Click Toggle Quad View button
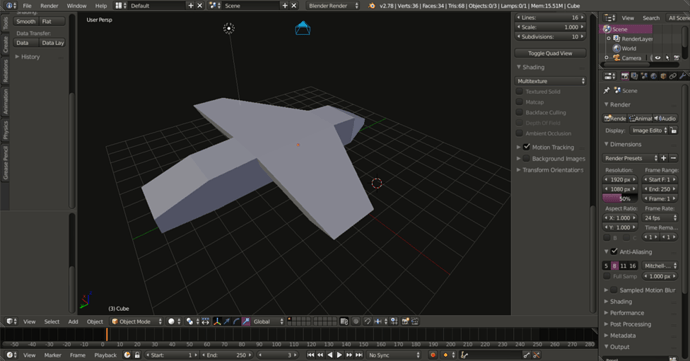 [x=551, y=53]
